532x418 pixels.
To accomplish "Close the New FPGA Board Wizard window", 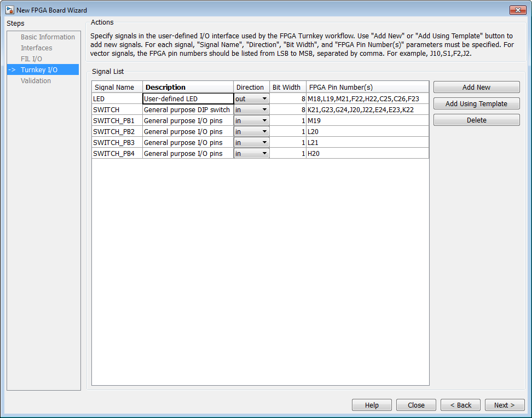I will 518,10.
